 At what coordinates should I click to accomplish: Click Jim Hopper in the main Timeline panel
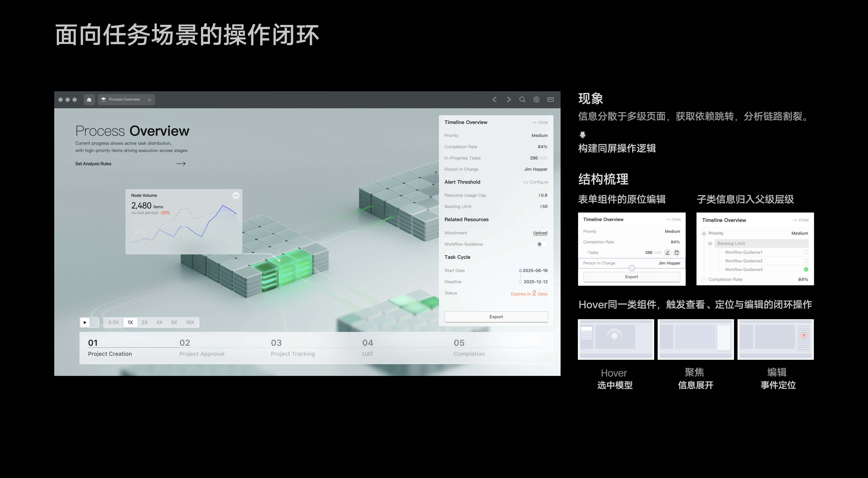point(535,169)
